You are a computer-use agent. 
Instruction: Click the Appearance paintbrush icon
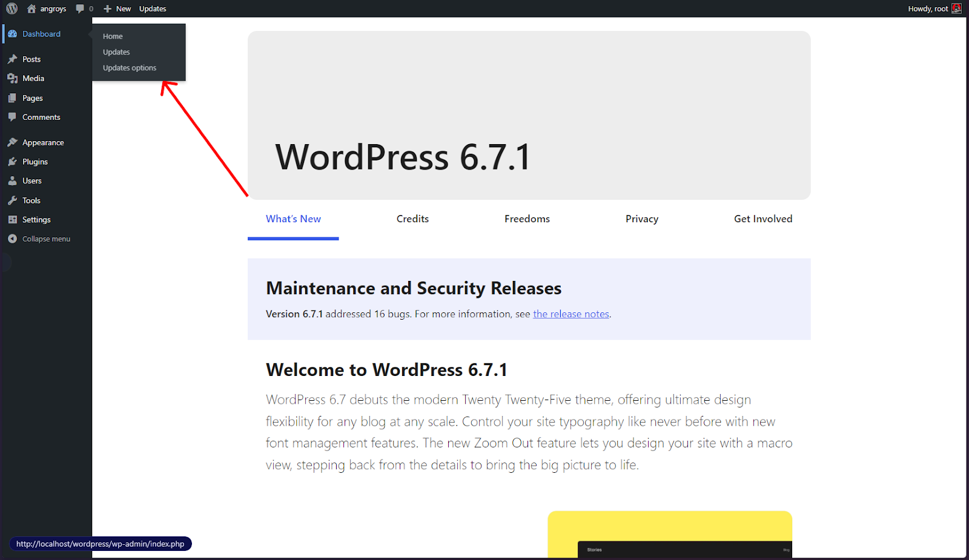(12, 142)
